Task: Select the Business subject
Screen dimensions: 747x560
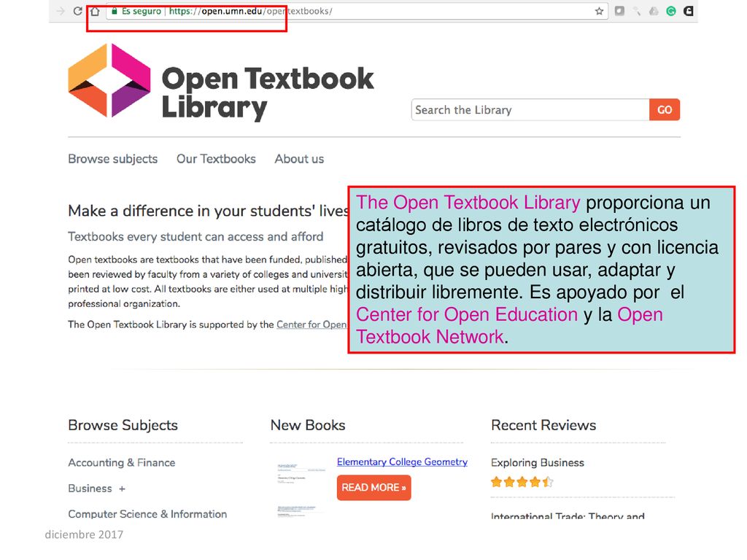Action: [x=90, y=489]
